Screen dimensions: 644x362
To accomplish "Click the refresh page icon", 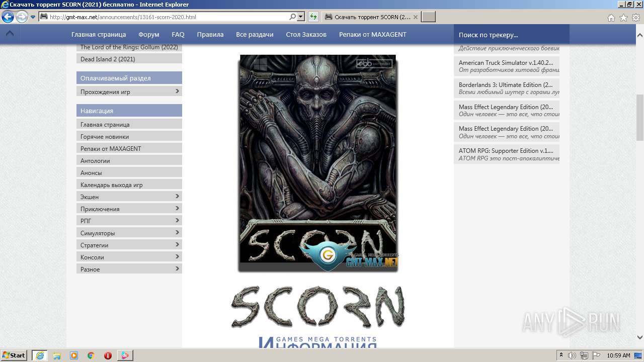I will pos(313,17).
